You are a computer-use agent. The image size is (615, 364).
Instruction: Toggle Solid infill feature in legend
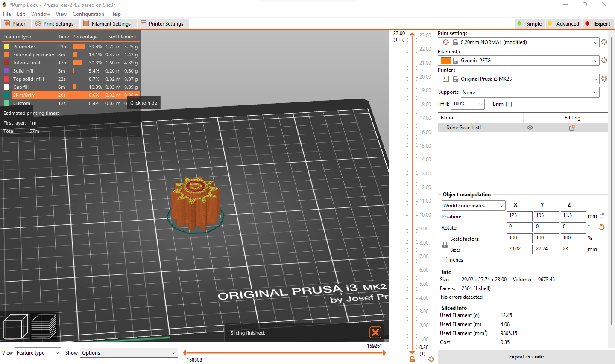click(70, 71)
